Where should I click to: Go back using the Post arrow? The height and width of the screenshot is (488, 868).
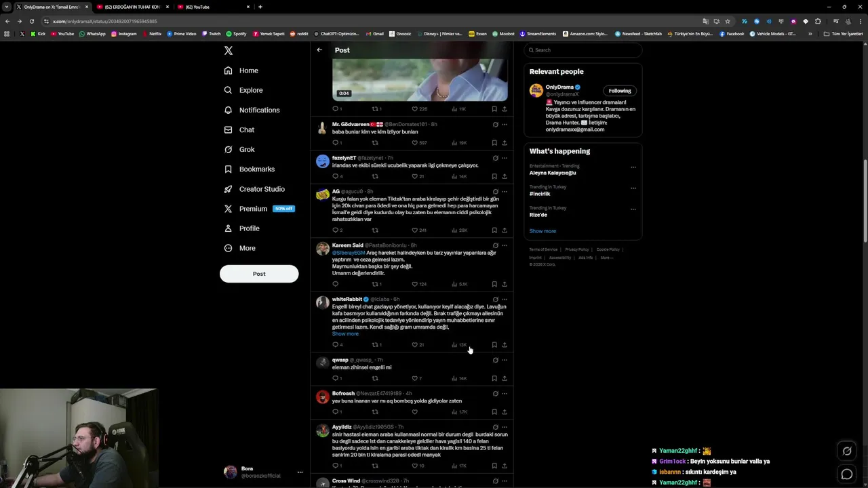[319, 50]
